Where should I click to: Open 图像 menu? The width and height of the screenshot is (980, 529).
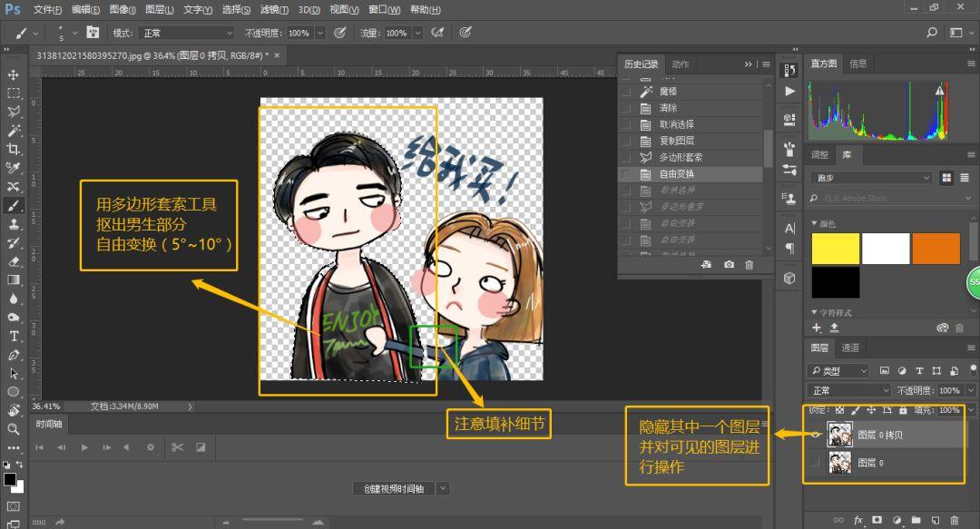click(122, 9)
